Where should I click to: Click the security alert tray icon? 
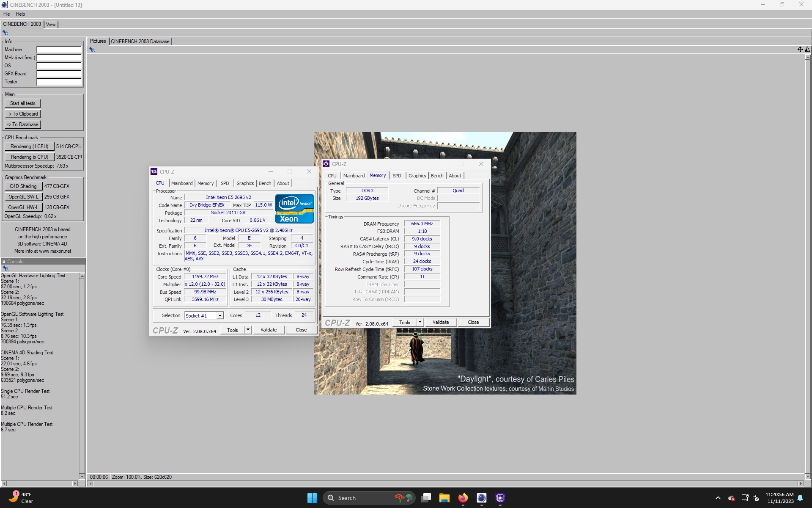click(x=731, y=498)
